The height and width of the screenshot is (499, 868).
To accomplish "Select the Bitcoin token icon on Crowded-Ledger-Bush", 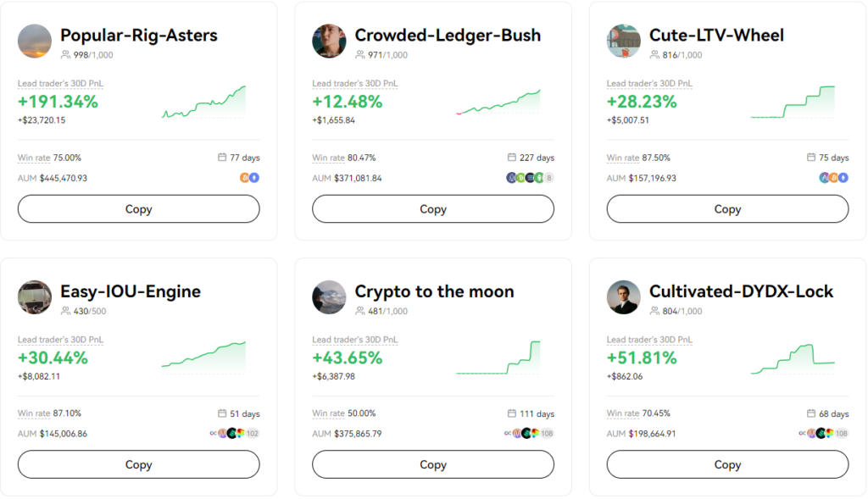I will pyautogui.click(x=520, y=178).
